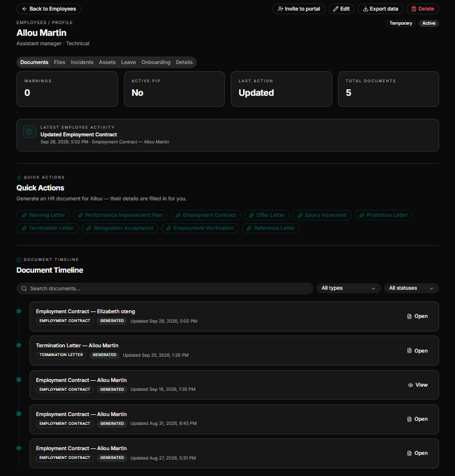Click timeline dot for Termination Letter
The height and width of the screenshot is (476, 455).
[19, 346]
